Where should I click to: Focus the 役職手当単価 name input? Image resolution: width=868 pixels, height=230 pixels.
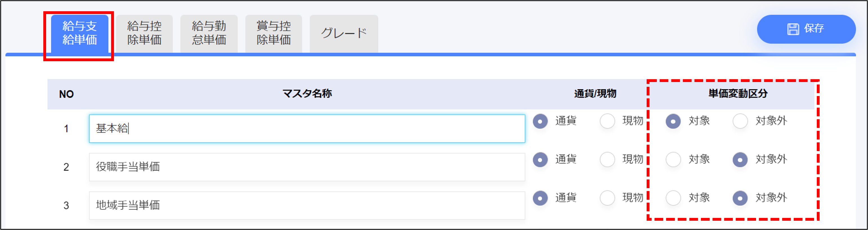pyautogui.click(x=307, y=167)
